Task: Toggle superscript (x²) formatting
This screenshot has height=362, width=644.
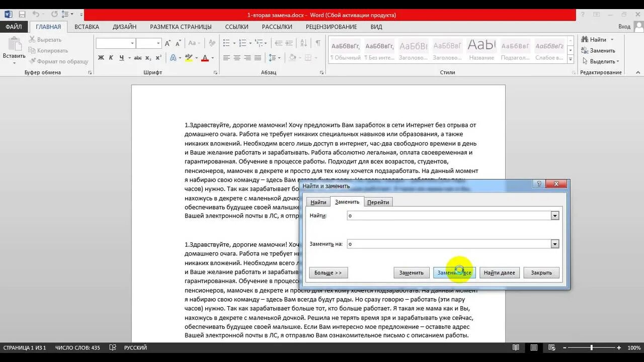Action: coord(158,58)
